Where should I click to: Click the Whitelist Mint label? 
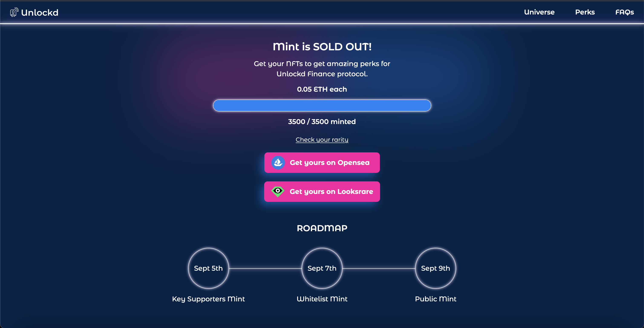322,299
